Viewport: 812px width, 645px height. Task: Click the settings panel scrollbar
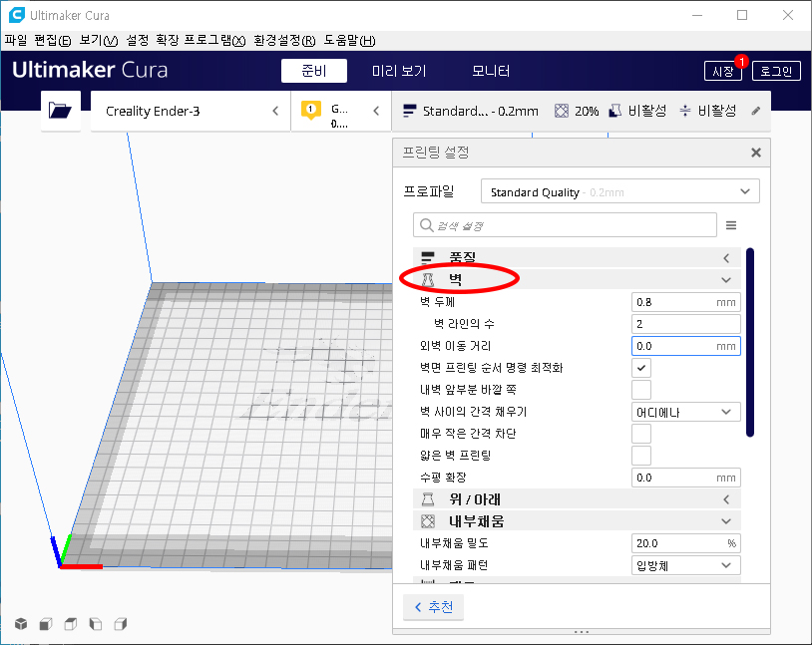tap(750, 342)
